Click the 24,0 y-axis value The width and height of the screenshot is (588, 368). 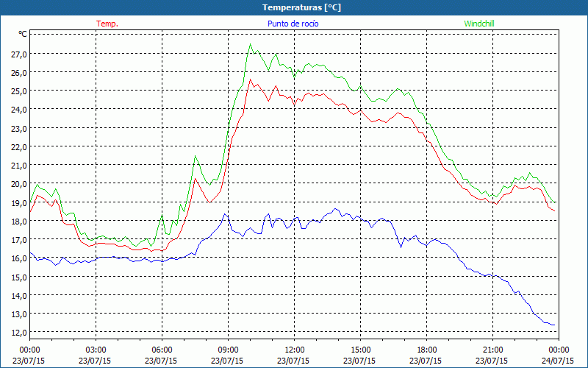(19, 110)
